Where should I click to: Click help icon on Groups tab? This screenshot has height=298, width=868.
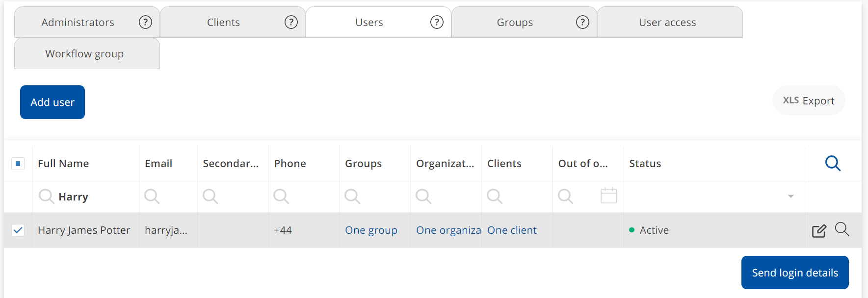[582, 22]
